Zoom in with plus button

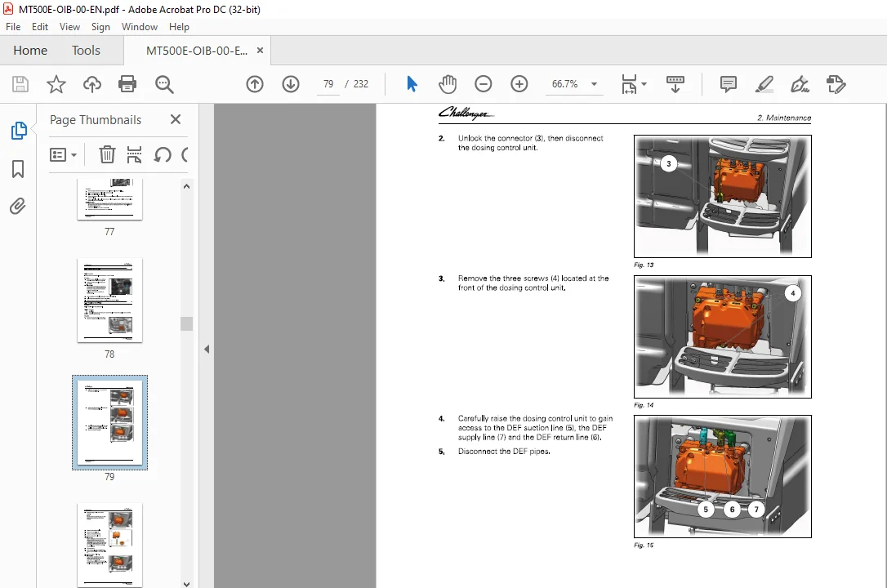pos(519,84)
